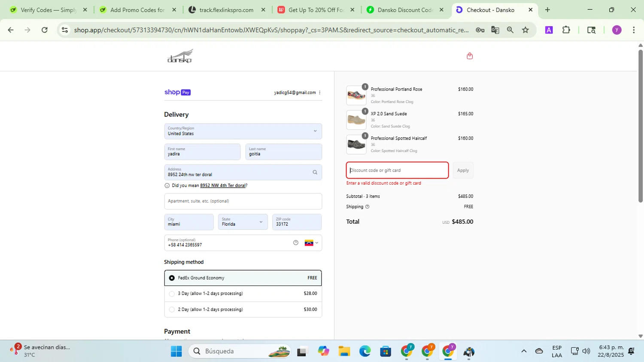Select 3 Day shipping option

point(243,294)
